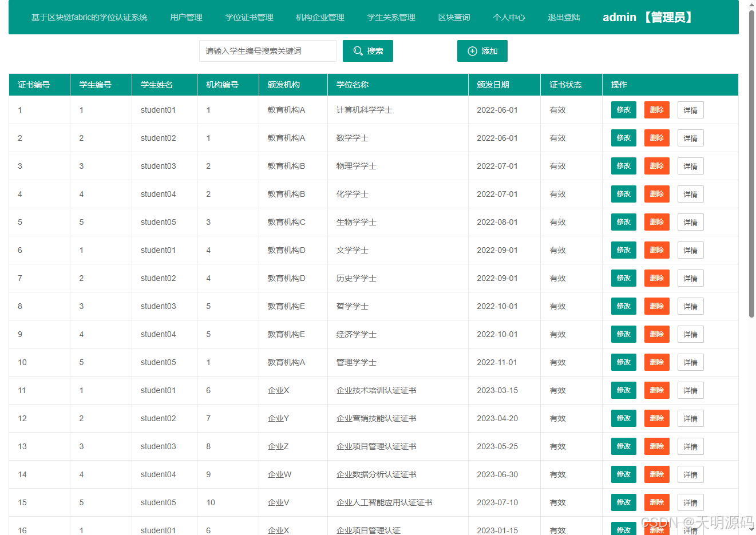Delete the 企业技术培训认证证书 row
The height and width of the screenshot is (535, 756).
657,390
